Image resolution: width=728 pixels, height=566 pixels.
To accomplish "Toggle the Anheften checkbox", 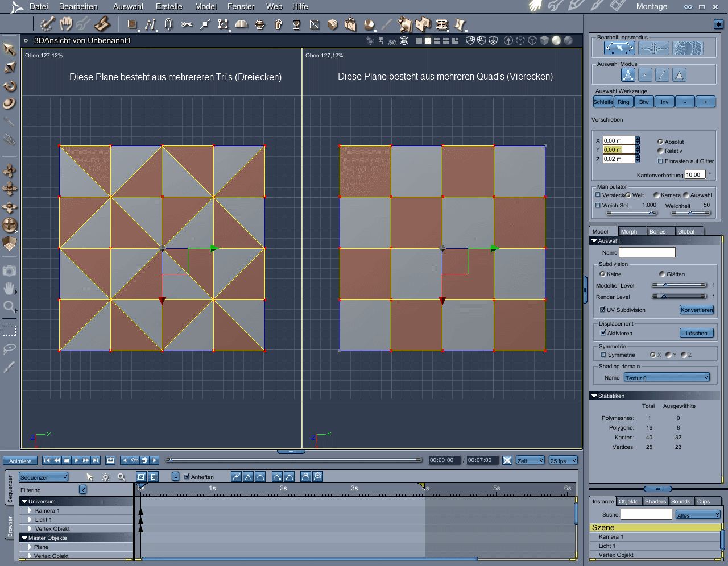I will 187,477.
